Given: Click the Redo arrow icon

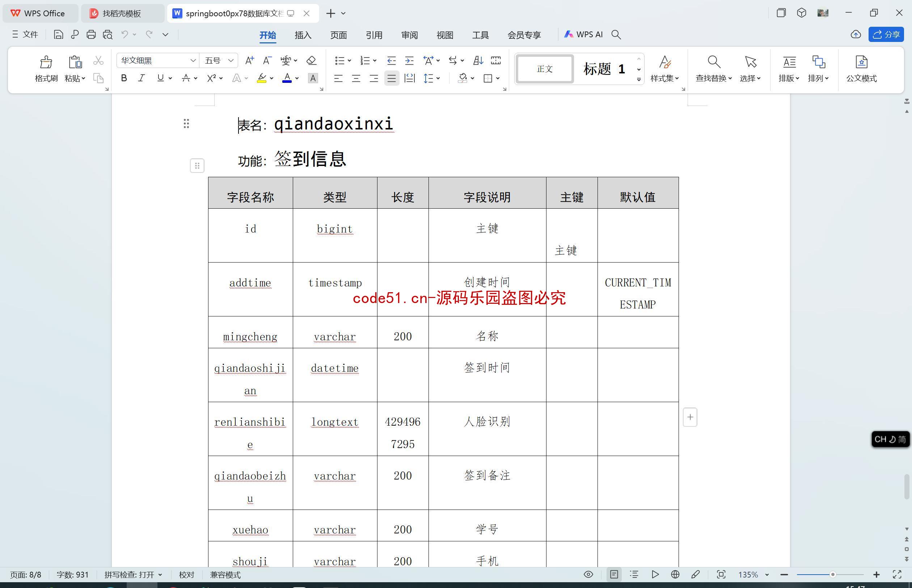Looking at the screenshot, I should click(149, 34).
